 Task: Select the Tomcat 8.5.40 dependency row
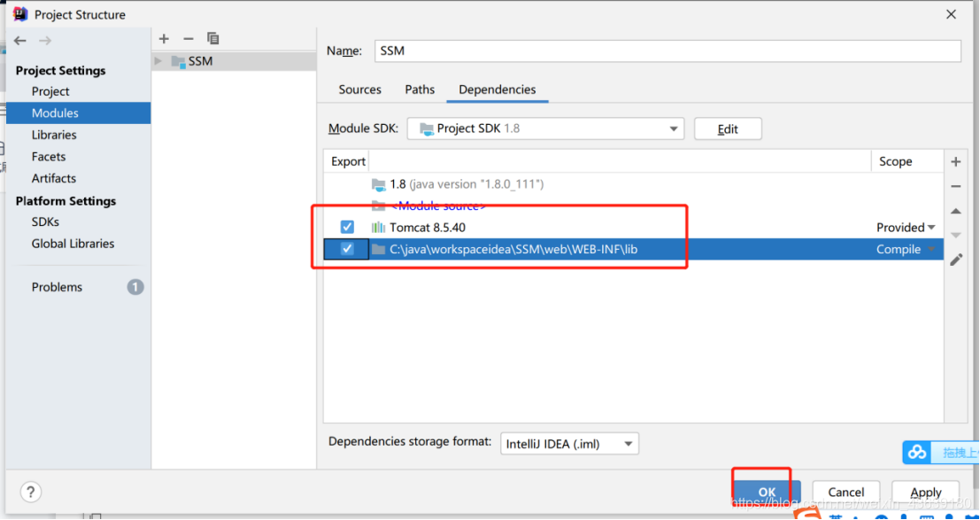(633, 227)
